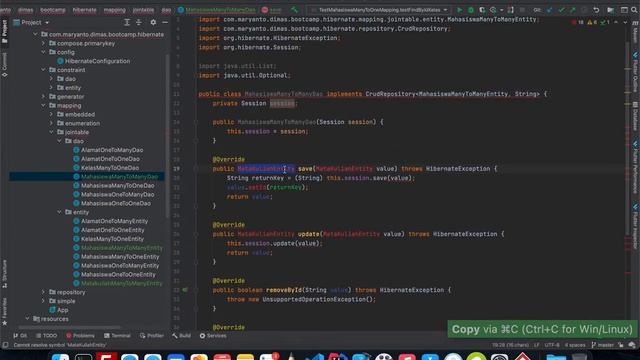The image size is (640, 360).
Task: Open Flutter Performance on right stripe
Action: (x=635, y=167)
